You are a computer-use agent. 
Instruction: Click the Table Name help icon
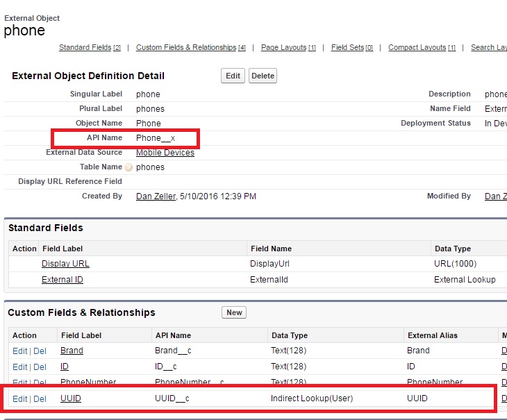tap(128, 167)
